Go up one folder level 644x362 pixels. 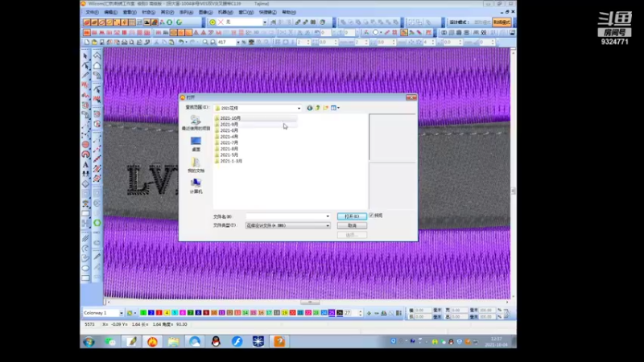coord(317,108)
